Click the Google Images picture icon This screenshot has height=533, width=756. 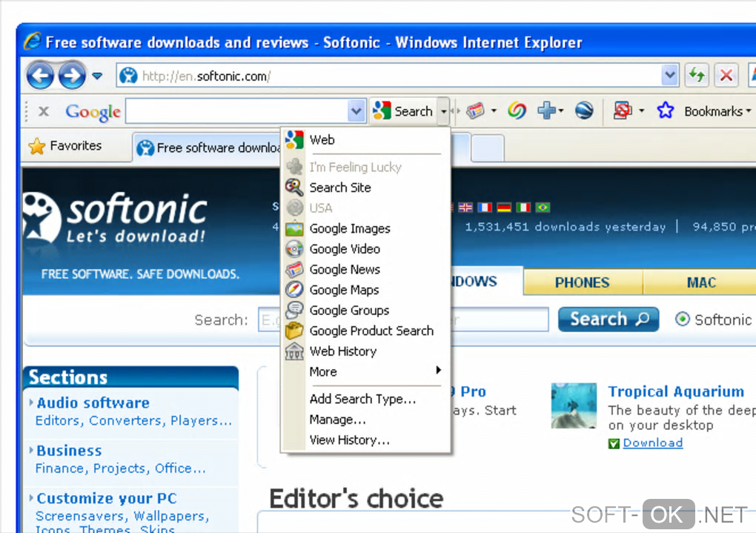point(294,228)
